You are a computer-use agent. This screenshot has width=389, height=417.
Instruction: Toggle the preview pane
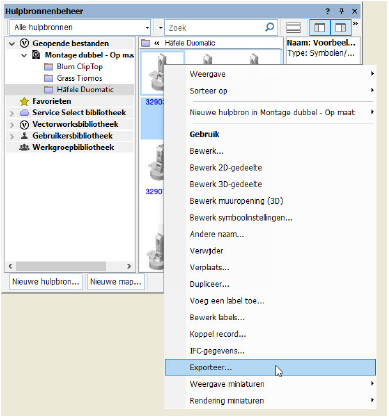(x=341, y=27)
